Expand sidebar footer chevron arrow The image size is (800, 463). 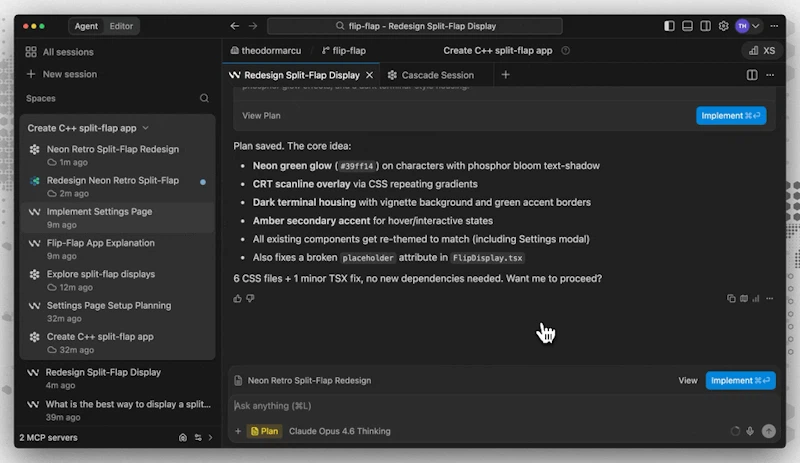point(211,437)
